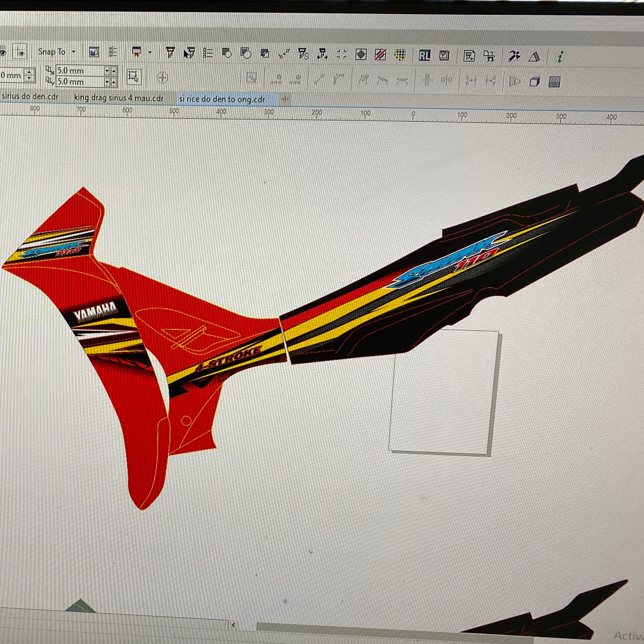
Task: Click the RL toolbar icon
Action: point(424,55)
